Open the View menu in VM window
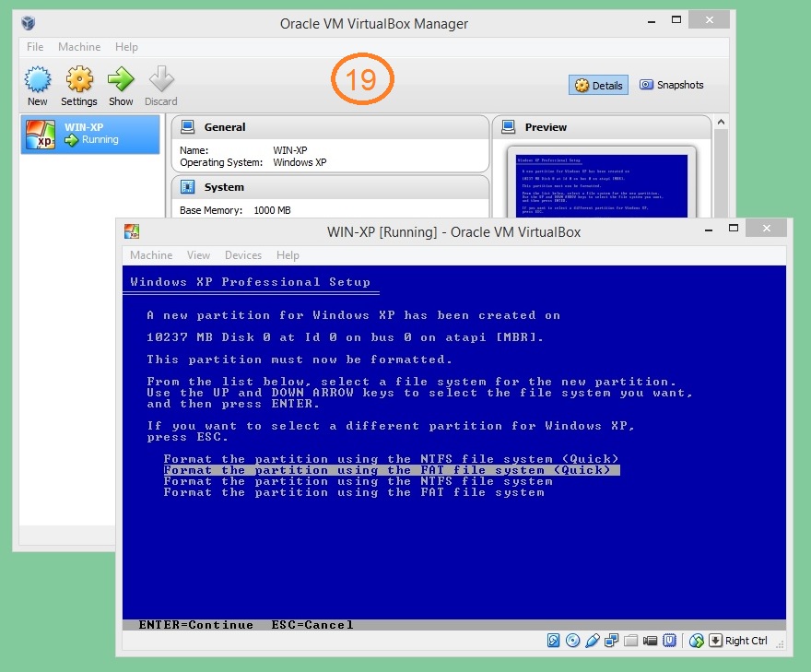This screenshot has height=672, width=811. pyautogui.click(x=198, y=255)
